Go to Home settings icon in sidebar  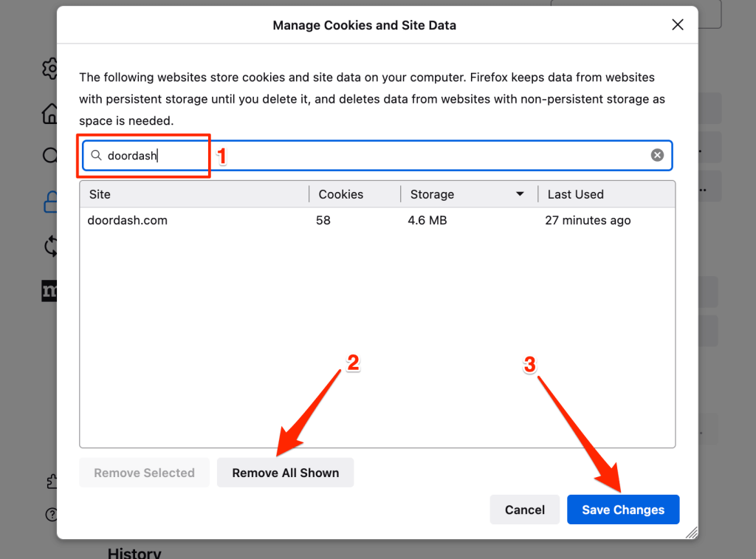[49, 114]
